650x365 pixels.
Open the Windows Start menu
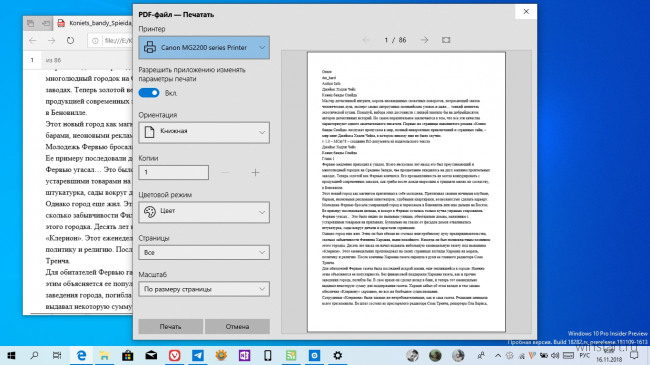[x=11, y=355]
